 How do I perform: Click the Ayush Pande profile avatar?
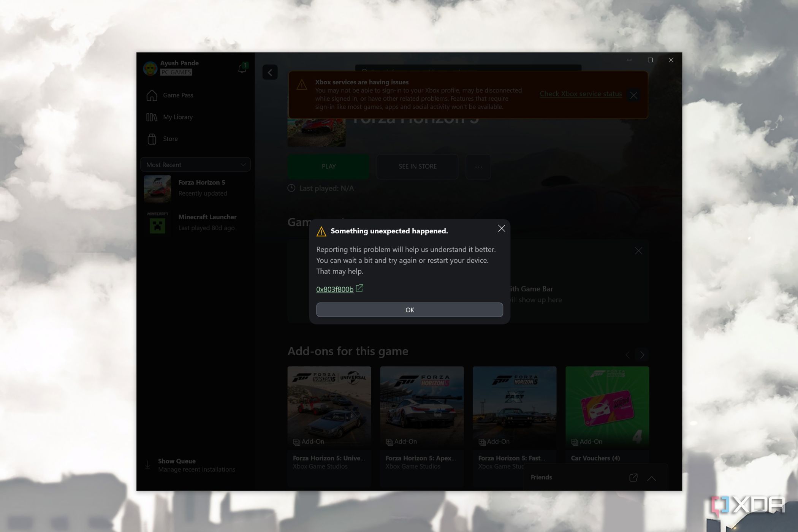pos(150,68)
